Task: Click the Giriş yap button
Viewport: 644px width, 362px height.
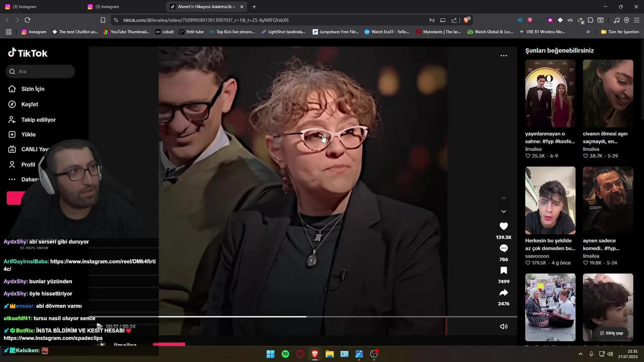Action: (x=611, y=333)
